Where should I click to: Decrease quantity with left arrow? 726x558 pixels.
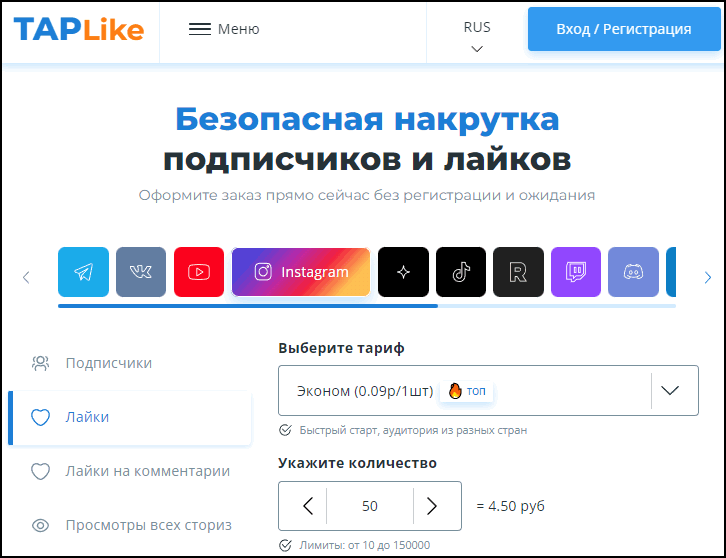tap(308, 506)
